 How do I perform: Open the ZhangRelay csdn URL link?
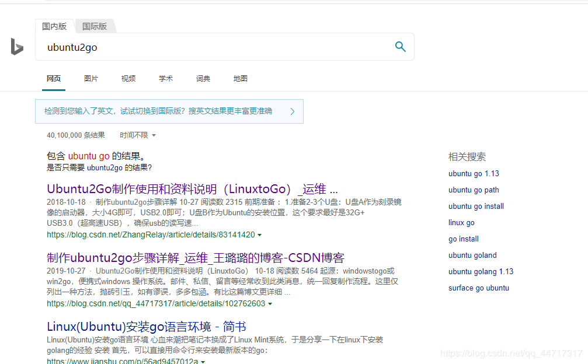pos(151,235)
